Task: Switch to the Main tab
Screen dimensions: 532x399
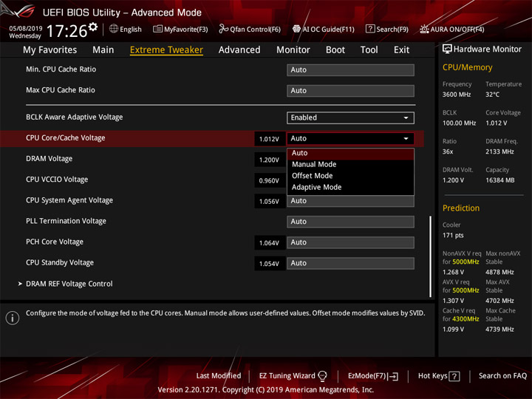Action: [103, 50]
